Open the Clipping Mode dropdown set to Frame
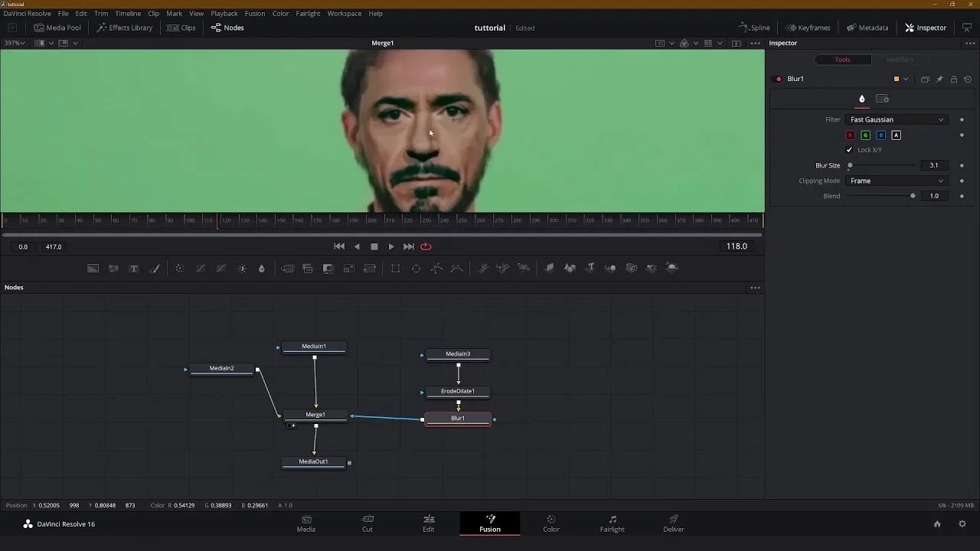Image resolution: width=980 pixels, height=551 pixels. tap(896, 181)
